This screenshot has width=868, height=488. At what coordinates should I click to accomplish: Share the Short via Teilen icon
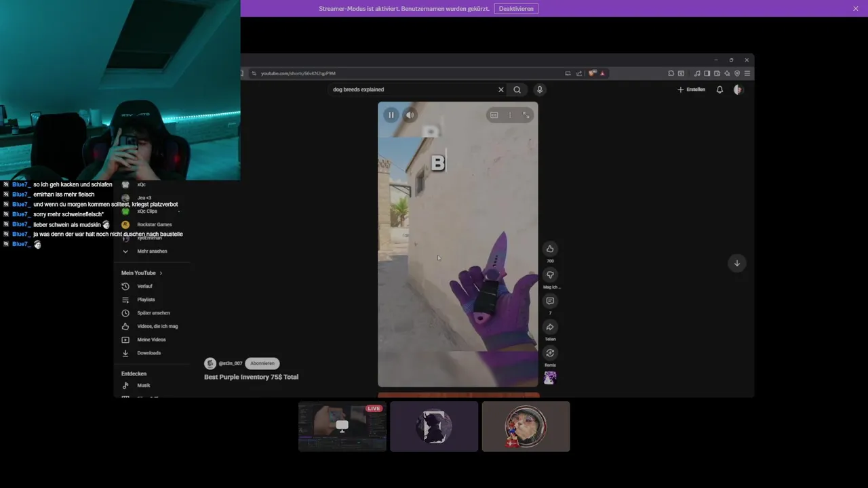pos(550,327)
